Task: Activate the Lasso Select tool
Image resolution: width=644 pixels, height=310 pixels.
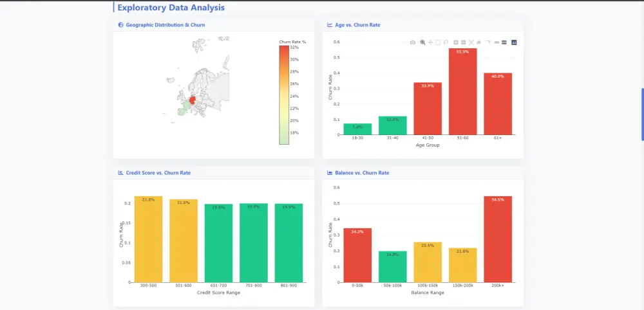Action: point(446,42)
